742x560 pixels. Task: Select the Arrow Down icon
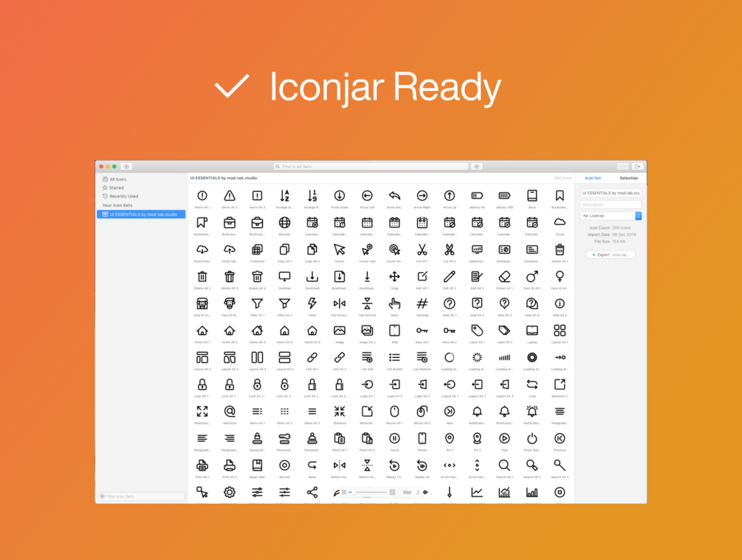(x=340, y=196)
